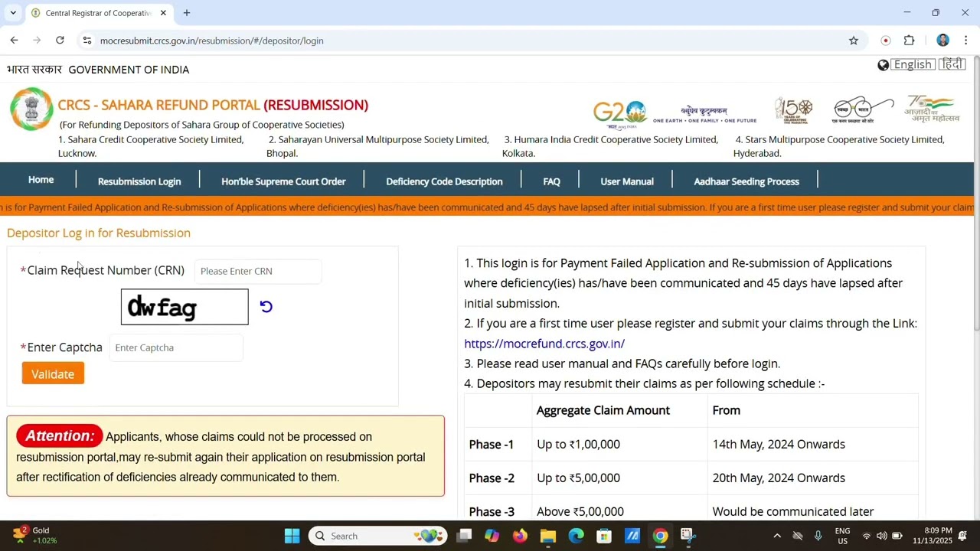Open Microsoft Edge from the taskbar

[576, 536]
